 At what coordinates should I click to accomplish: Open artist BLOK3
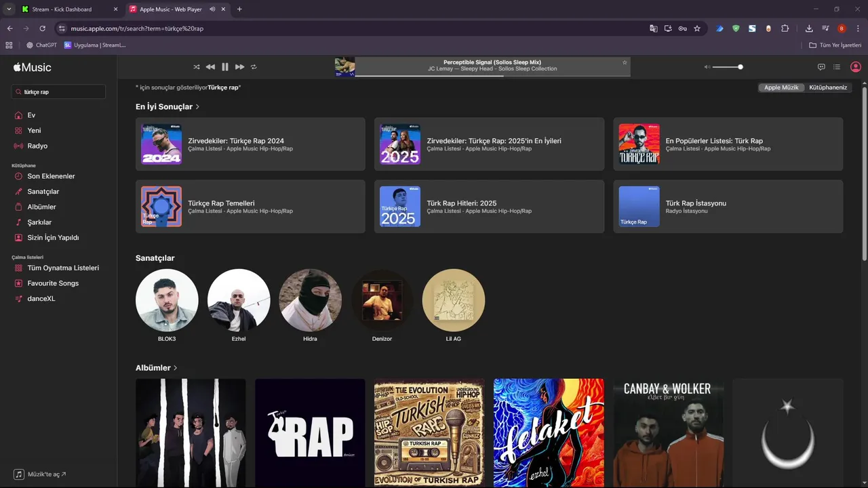[167, 300]
